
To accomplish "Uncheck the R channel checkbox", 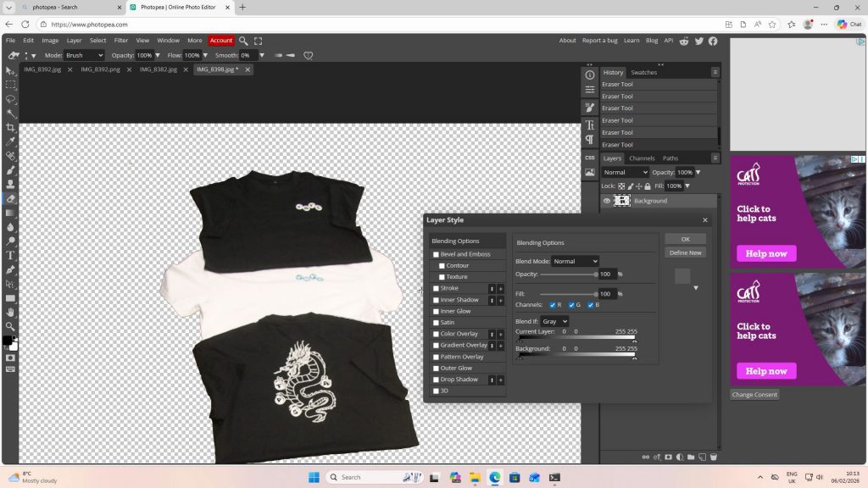I will (554, 305).
